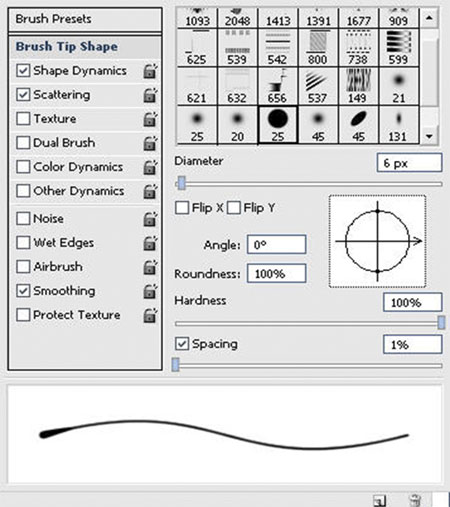Click the Spacing slider handle

click(x=176, y=365)
